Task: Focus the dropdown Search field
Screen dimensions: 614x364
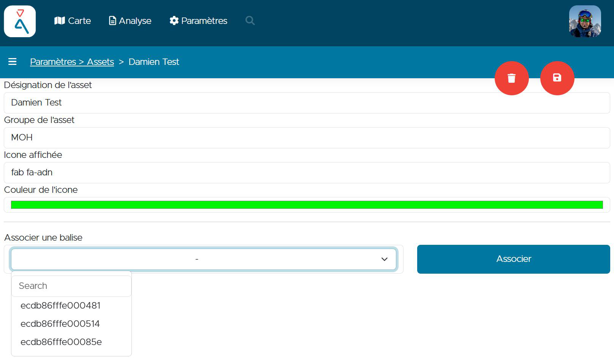Action: coord(71,286)
